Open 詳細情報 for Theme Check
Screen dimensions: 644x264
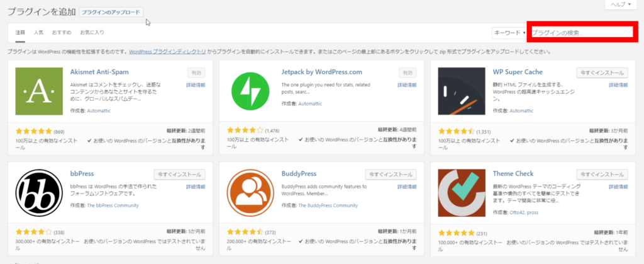[x=618, y=187]
